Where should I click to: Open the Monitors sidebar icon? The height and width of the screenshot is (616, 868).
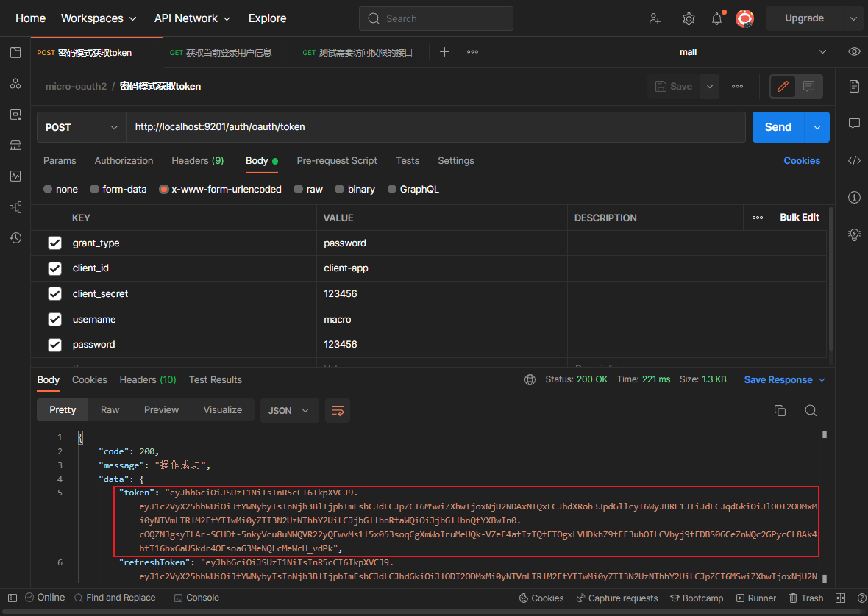point(15,176)
